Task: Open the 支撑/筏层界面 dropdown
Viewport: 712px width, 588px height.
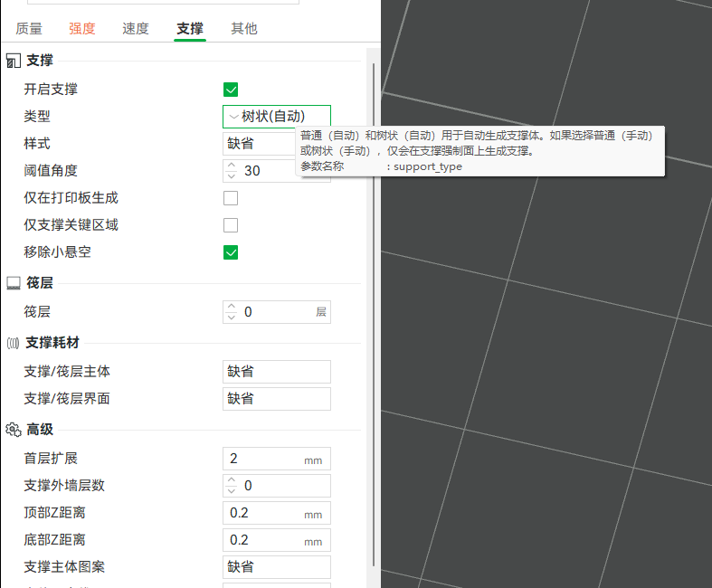Action: click(x=277, y=399)
